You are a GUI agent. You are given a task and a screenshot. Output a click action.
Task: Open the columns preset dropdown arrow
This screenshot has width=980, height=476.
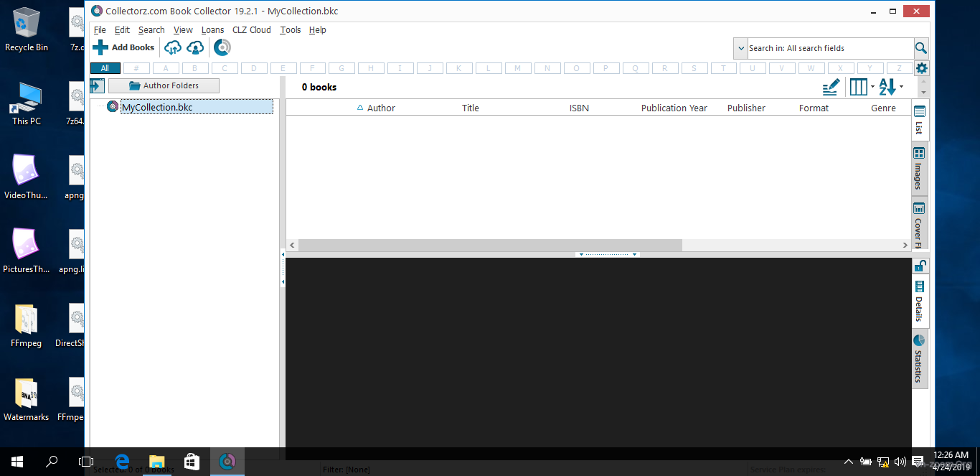[872, 87]
